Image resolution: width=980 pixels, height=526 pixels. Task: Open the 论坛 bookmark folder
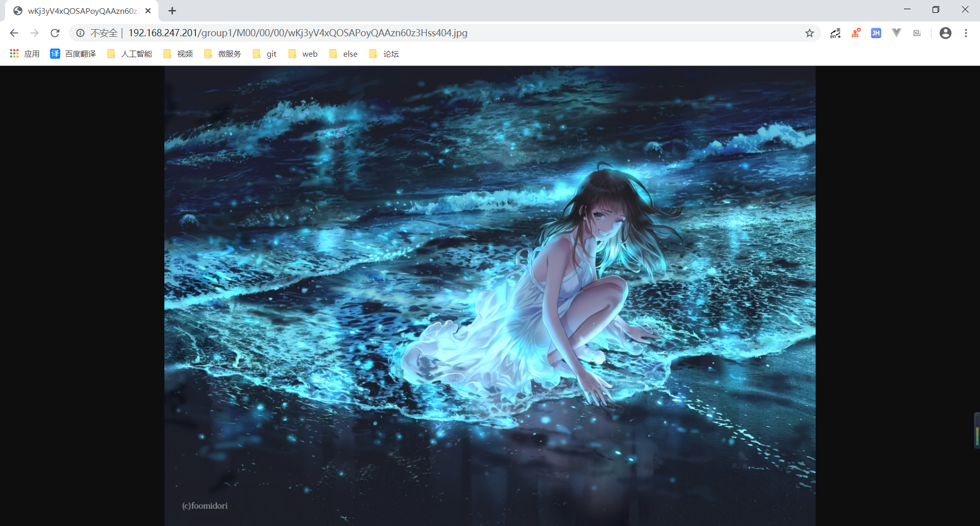pyautogui.click(x=384, y=54)
